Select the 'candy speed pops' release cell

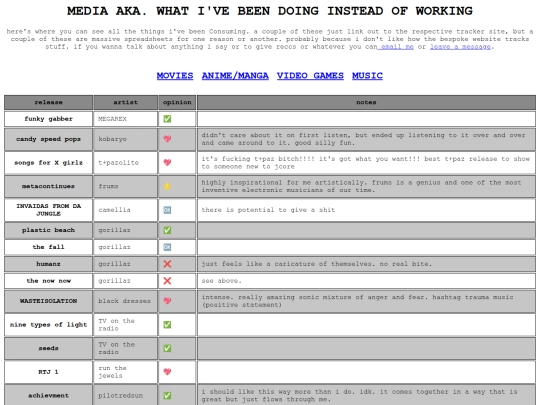49,139
